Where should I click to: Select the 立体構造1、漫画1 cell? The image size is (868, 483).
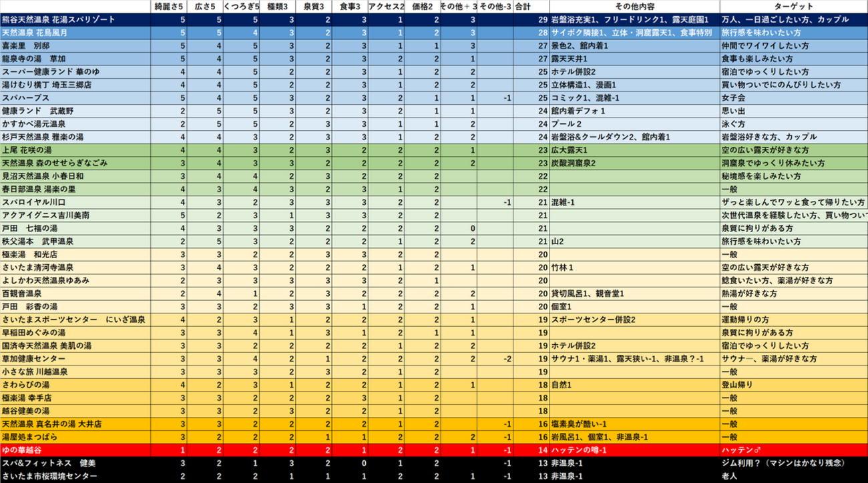pos(634,85)
